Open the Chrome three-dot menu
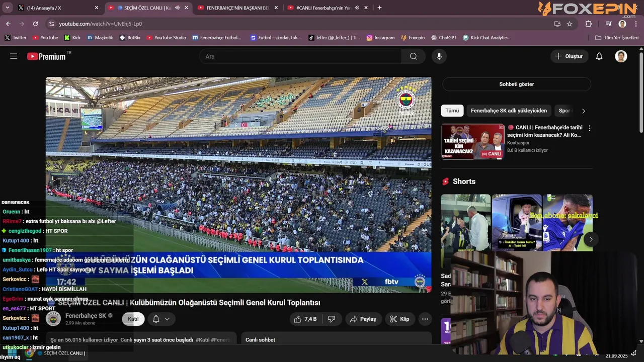This screenshot has height=362, width=644. [x=636, y=24]
